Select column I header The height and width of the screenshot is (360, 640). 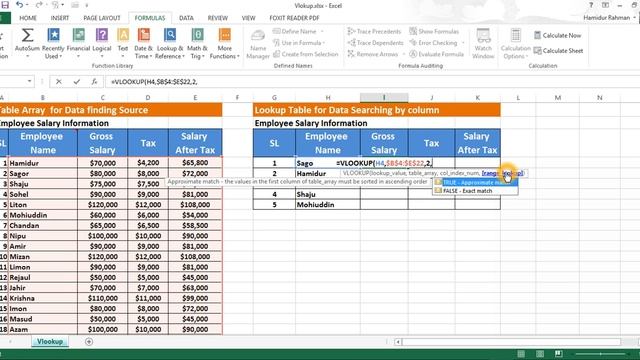pos(384,98)
